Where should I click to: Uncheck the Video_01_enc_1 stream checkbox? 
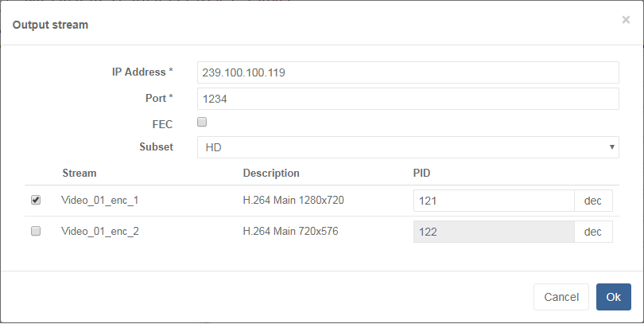point(36,201)
